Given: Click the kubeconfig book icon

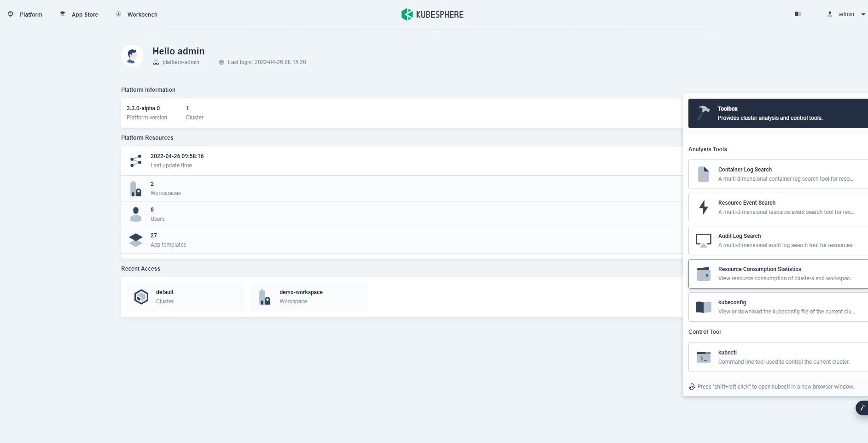Looking at the screenshot, I should [704, 307].
